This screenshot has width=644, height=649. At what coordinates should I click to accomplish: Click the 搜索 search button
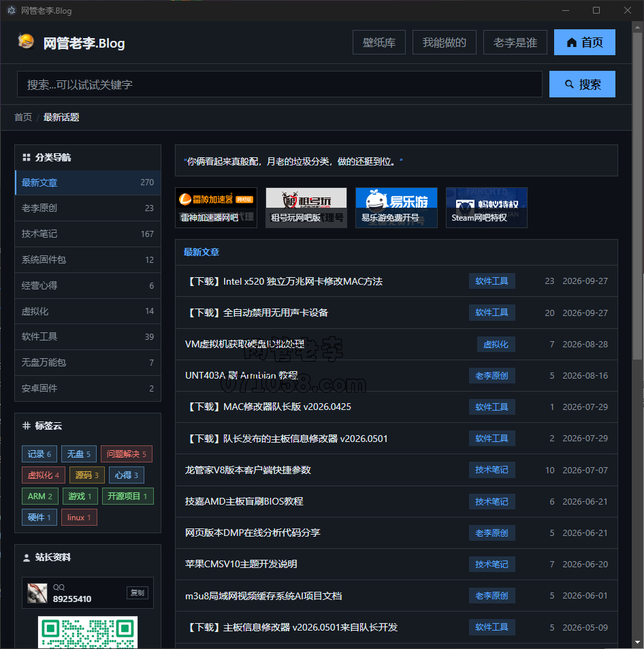pos(582,84)
